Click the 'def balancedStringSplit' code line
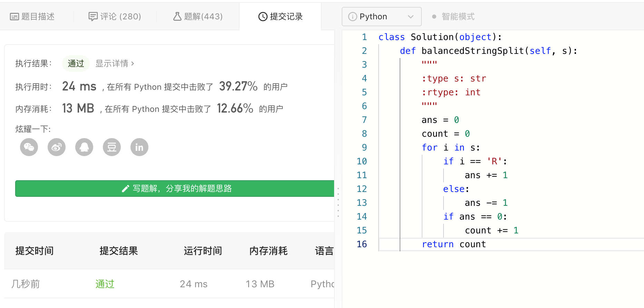Viewport: 644px width, 308px height. click(488, 51)
